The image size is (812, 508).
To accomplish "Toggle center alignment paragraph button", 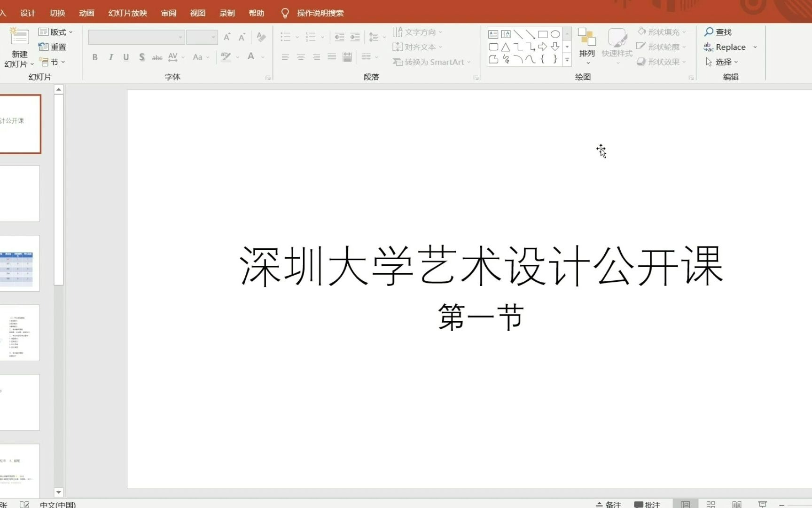I will pyautogui.click(x=301, y=57).
